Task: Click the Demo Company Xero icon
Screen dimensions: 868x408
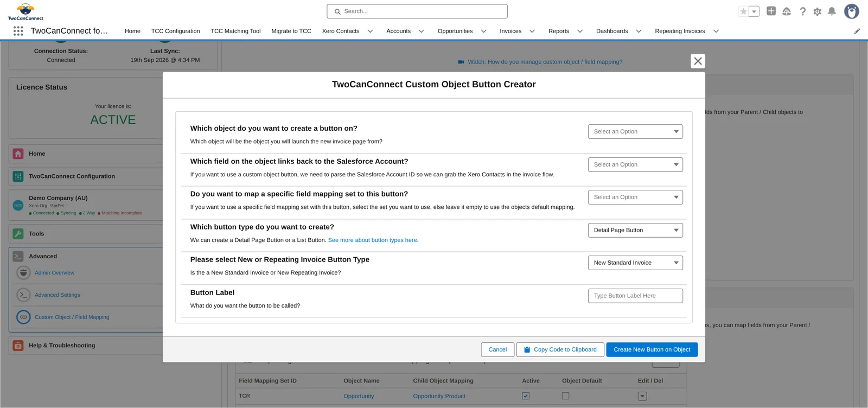Action: click(18, 205)
